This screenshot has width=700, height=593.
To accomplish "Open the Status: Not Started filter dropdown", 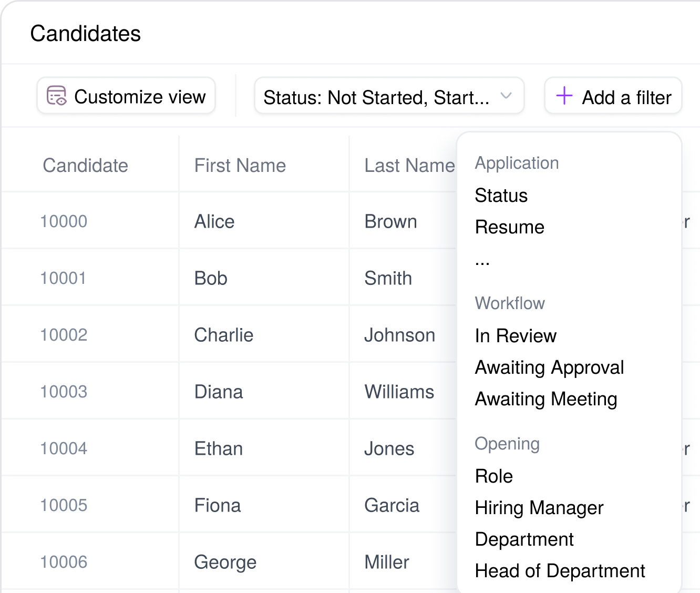I will click(x=376, y=97).
